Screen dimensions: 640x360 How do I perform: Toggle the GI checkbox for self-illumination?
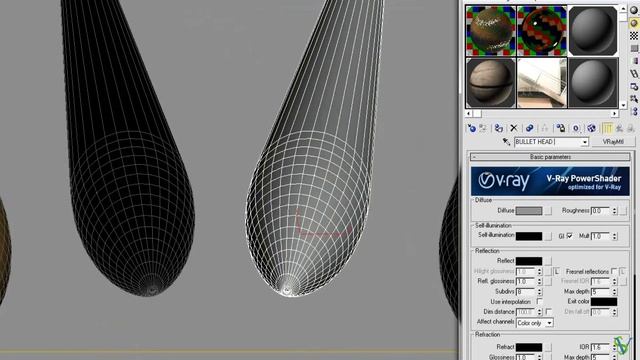[x=569, y=236]
